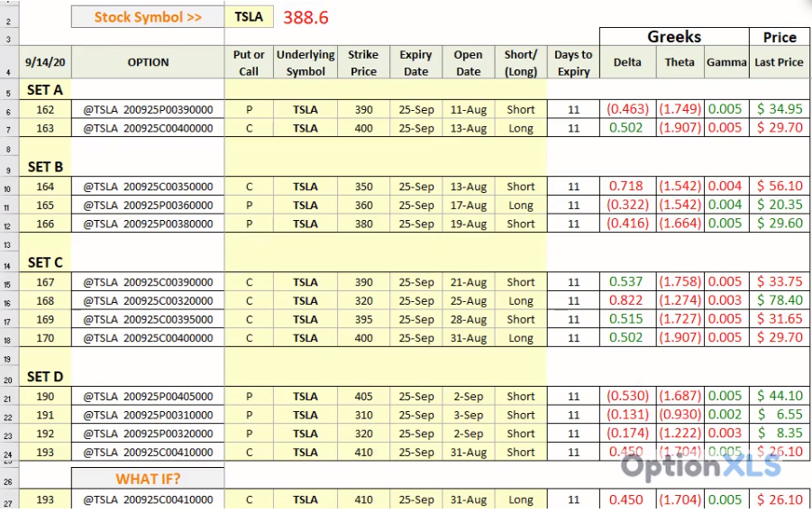This screenshot has width=812, height=513.
Task: Click the 'Underlying Symbol' column header
Action: 306,62
